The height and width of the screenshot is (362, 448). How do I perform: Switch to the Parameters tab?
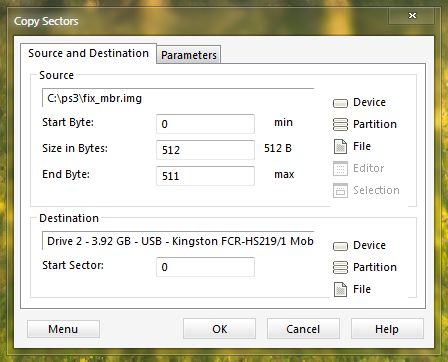point(189,55)
